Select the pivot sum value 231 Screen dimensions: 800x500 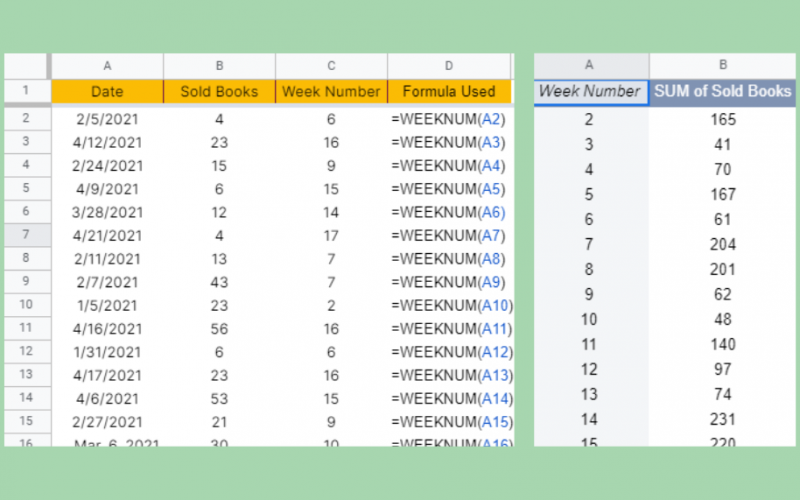coord(722,420)
